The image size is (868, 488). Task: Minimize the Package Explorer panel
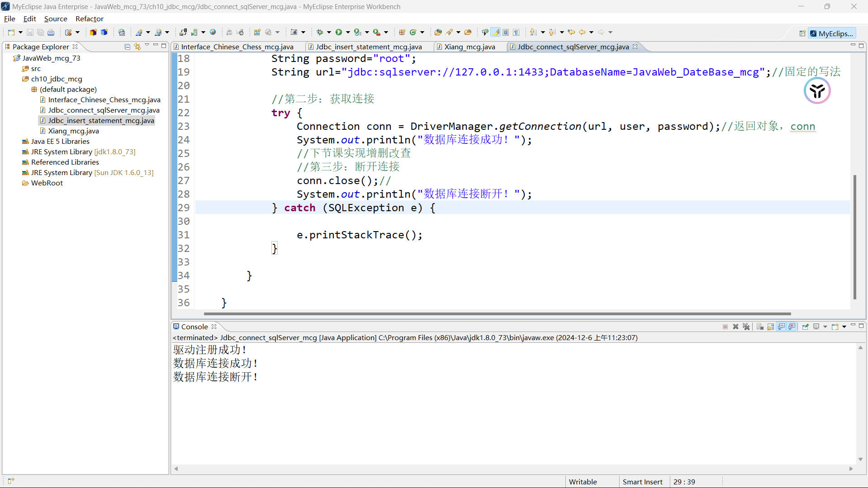(155, 46)
